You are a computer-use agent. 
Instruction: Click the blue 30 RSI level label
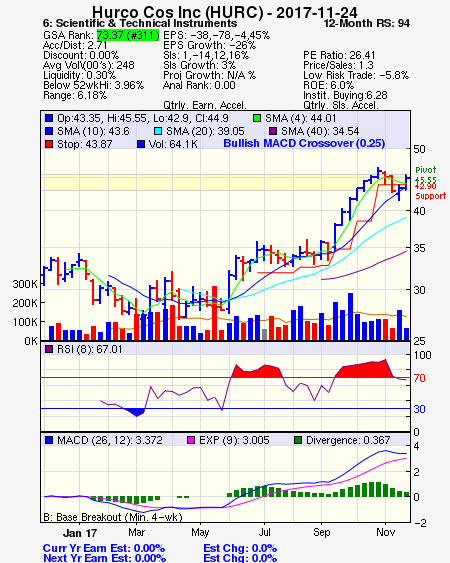419,409
